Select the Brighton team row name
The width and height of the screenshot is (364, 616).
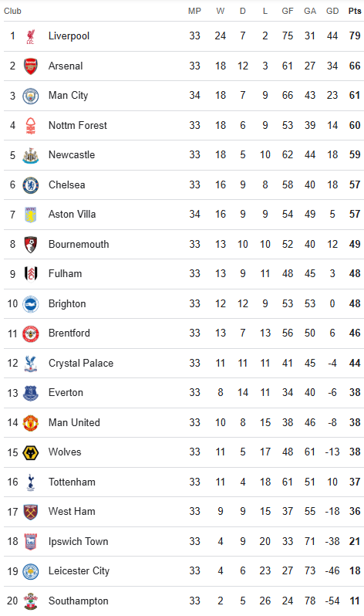point(67,303)
